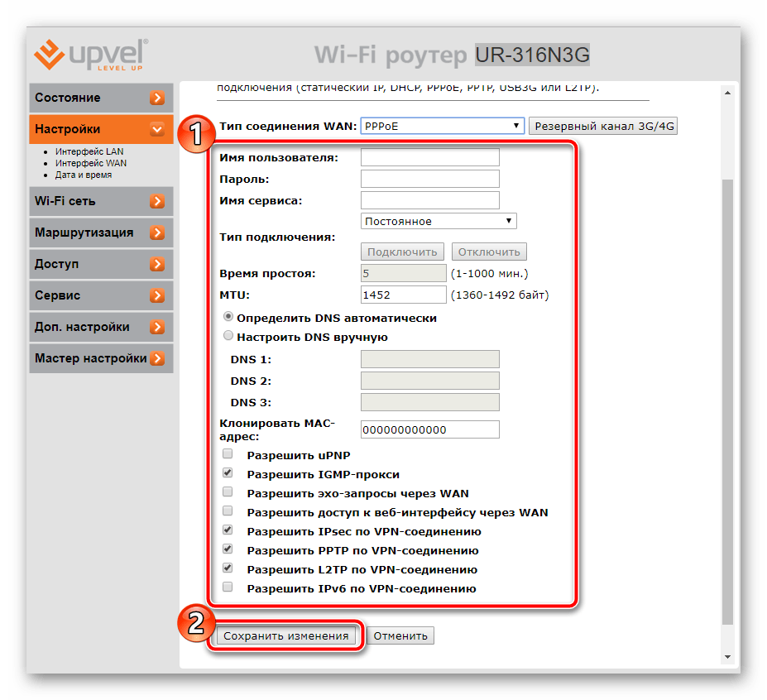This screenshot has height=700, width=767.
Task: Select Определить DNS автоматически radio button
Action: click(228, 317)
